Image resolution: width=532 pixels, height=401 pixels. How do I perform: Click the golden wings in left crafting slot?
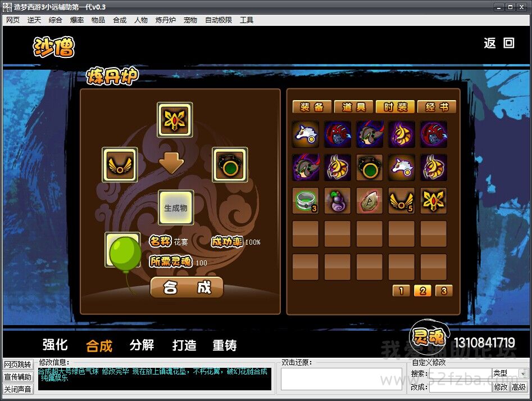coord(120,165)
